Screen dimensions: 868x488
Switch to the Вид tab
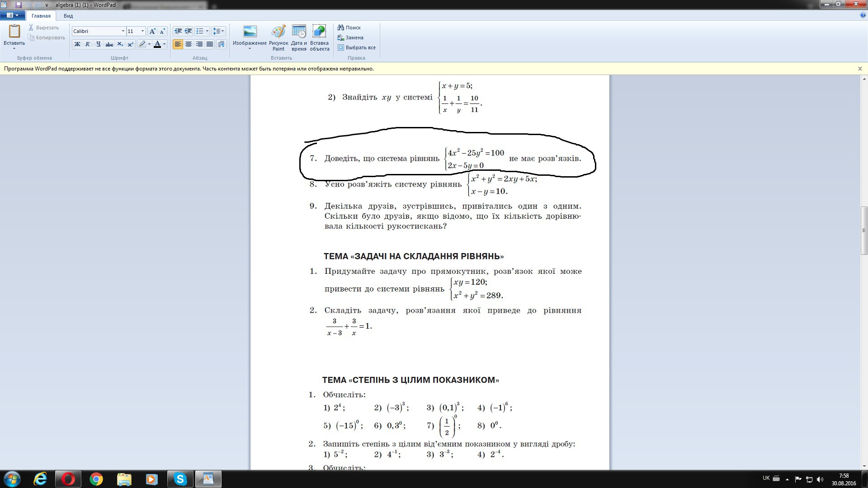(x=68, y=16)
